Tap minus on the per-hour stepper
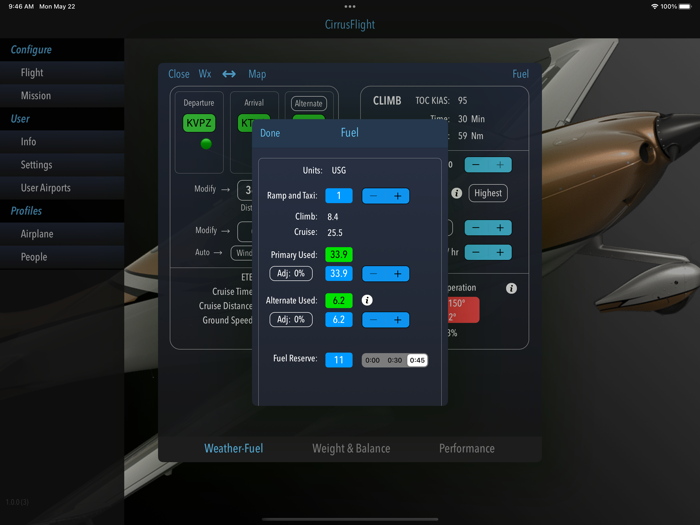Image resolution: width=700 pixels, height=525 pixels. [x=476, y=252]
